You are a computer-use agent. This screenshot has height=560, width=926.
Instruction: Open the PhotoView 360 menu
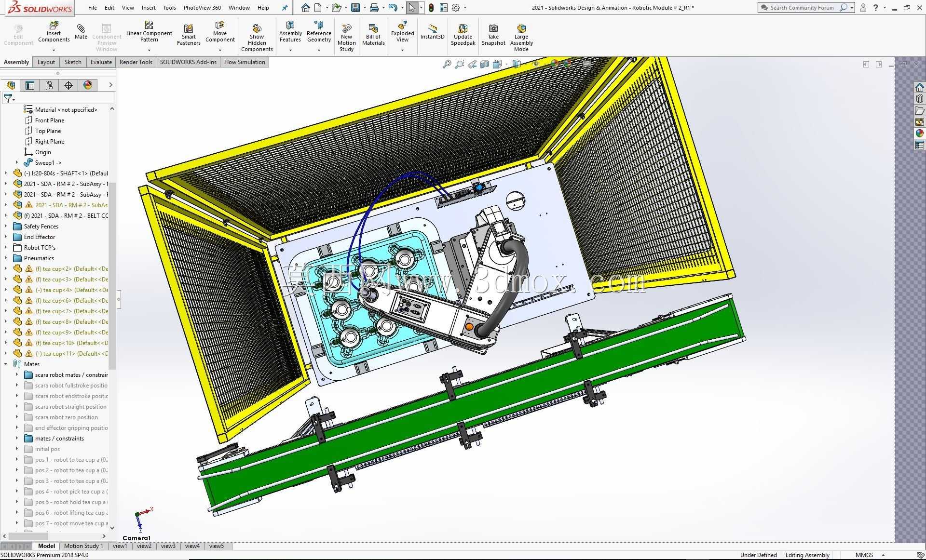tap(202, 8)
